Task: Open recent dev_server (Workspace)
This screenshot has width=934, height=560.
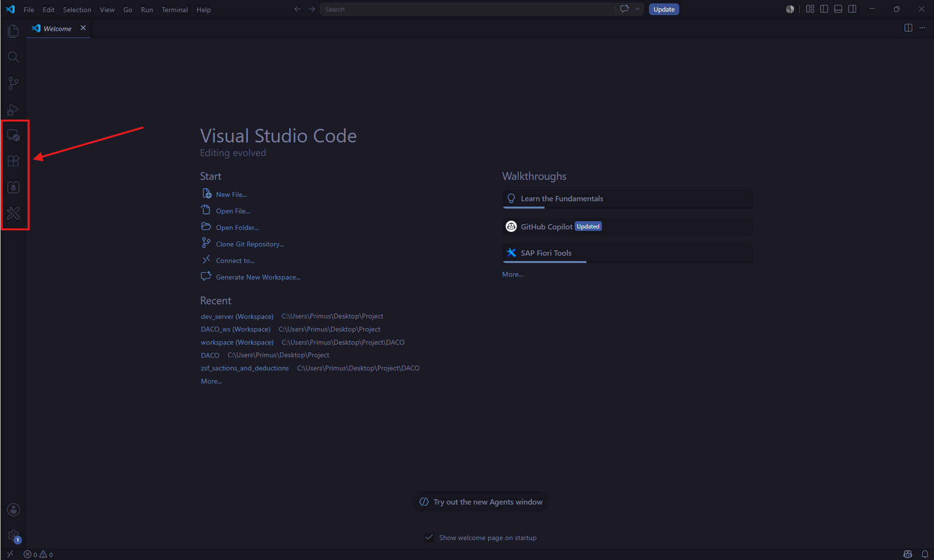Action: click(237, 316)
